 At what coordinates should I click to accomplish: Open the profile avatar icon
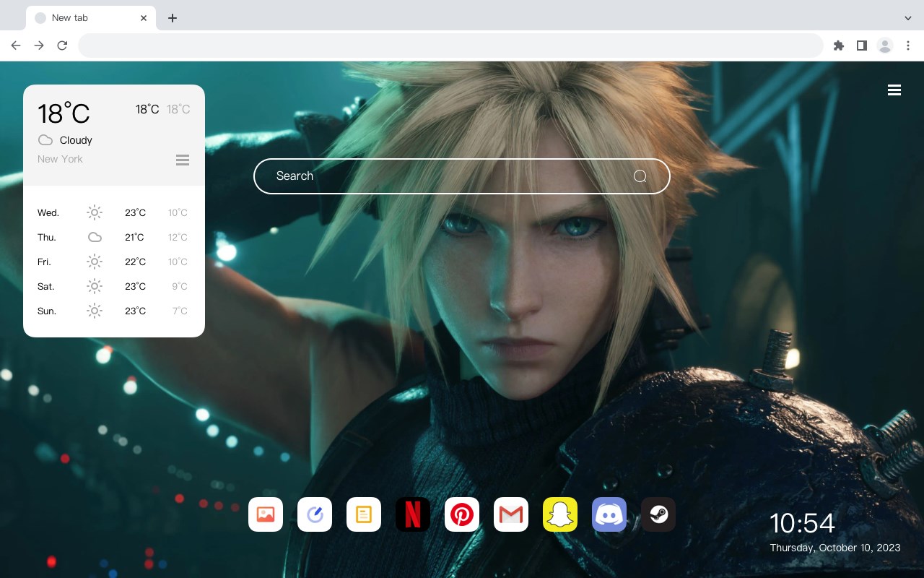click(885, 46)
